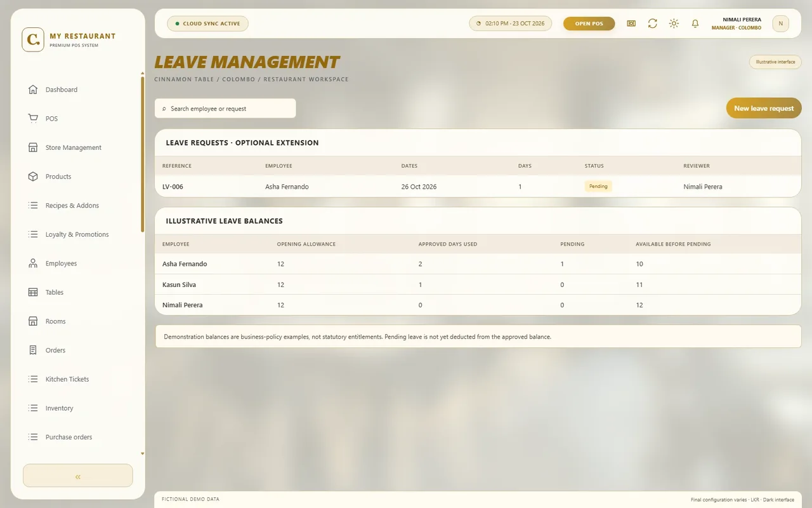The width and height of the screenshot is (812, 508).
Task: Open the Orders receipt icon
Action: click(33, 350)
